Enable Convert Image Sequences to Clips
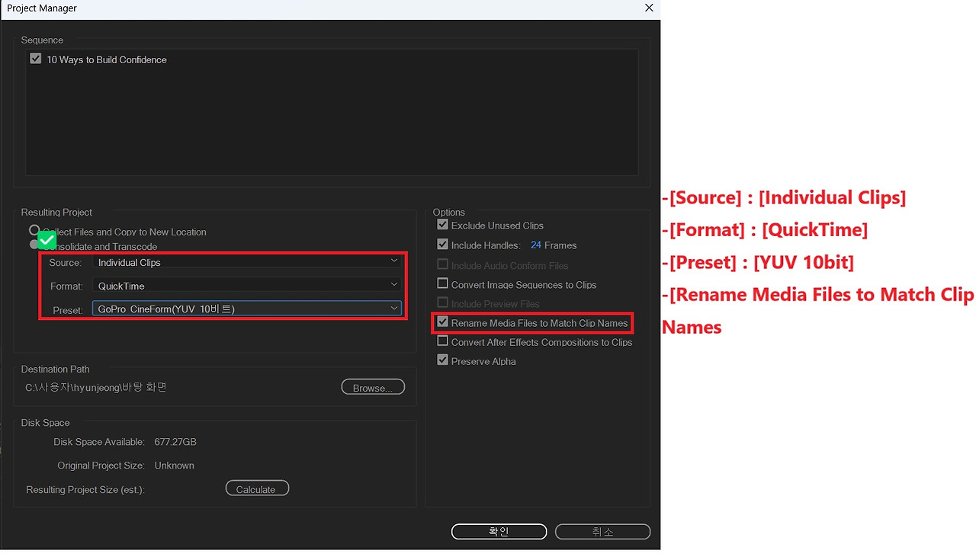Image resolution: width=976 pixels, height=560 pixels. tap(442, 284)
